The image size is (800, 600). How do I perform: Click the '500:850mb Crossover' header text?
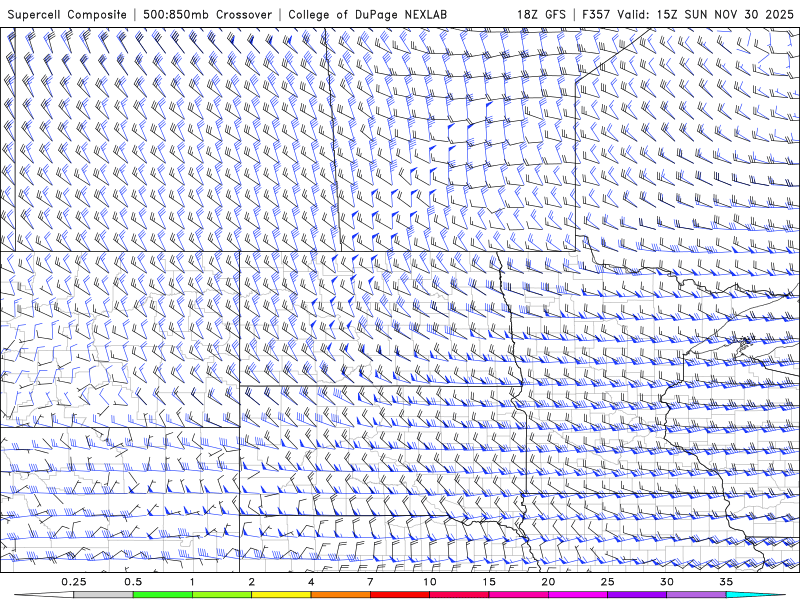click(x=207, y=14)
